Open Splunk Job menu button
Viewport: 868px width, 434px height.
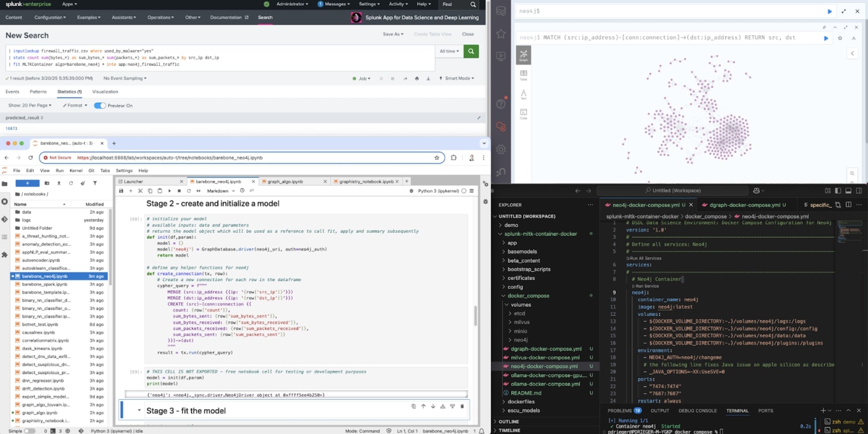(x=362, y=79)
